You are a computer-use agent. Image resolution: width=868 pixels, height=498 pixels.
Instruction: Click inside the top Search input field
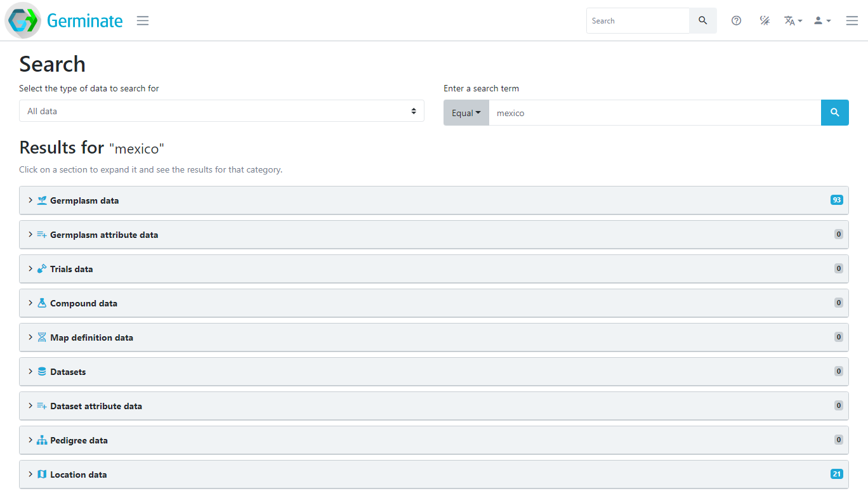coord(638,20)
